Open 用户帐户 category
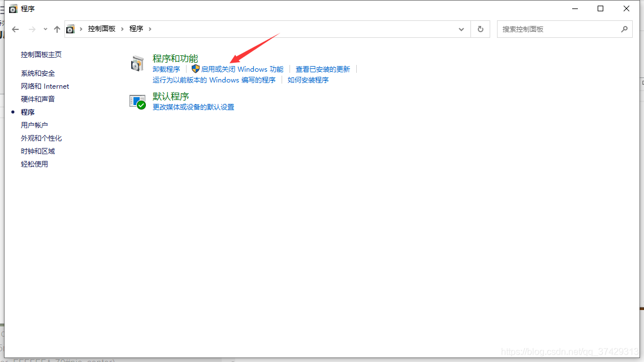The height and width of the screenshot is (362, 644). tap(34, 125)
